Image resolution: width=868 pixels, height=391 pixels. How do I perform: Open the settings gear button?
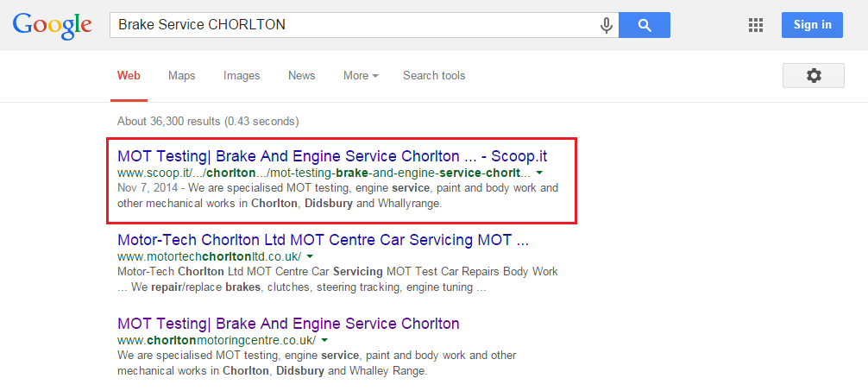click(x=813, y=76)
